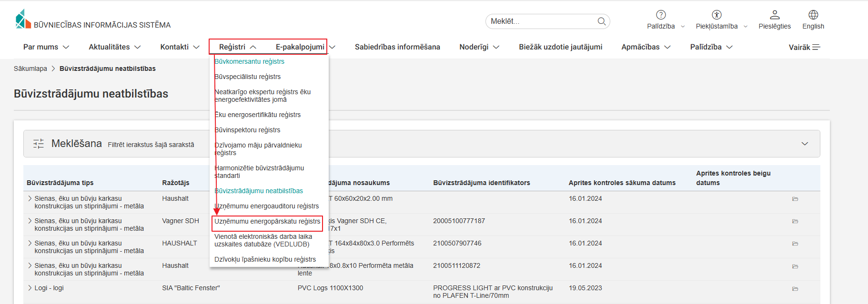Open folder icon for Haushalt 60x60x20x2.00 row
This screenshot has height=304, width=868.
coord(795,199)
